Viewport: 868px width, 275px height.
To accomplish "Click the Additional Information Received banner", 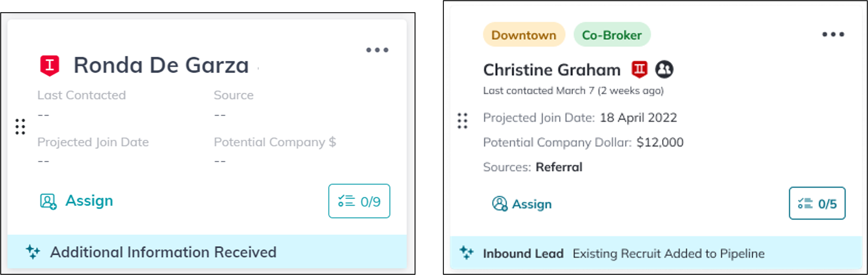I will click(207, 252).
